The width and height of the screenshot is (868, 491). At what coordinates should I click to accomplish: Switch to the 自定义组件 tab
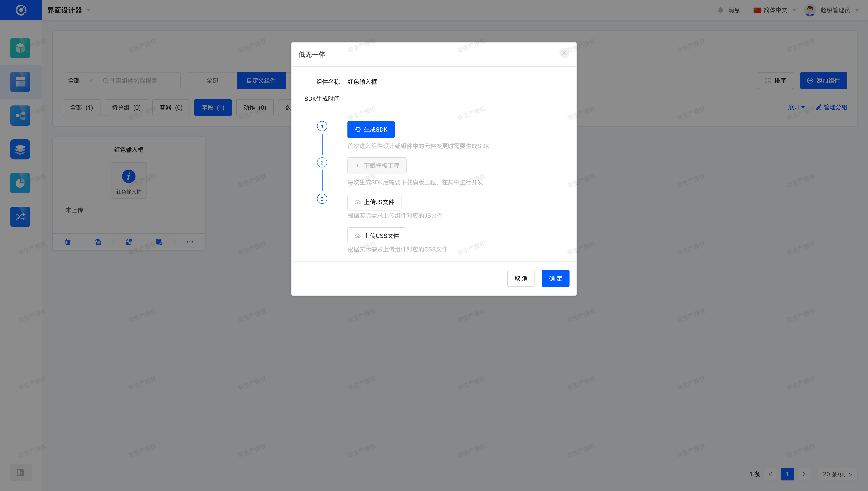tap(261, 81)
